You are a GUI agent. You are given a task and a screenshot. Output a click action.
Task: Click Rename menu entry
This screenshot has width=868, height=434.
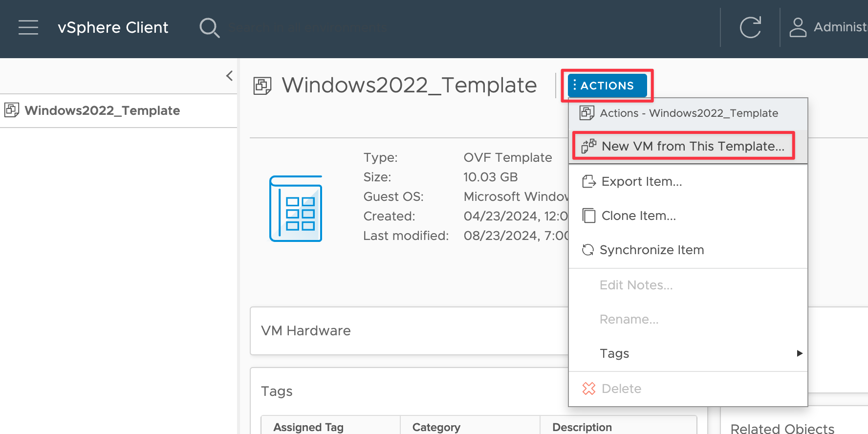pos(688,319)
